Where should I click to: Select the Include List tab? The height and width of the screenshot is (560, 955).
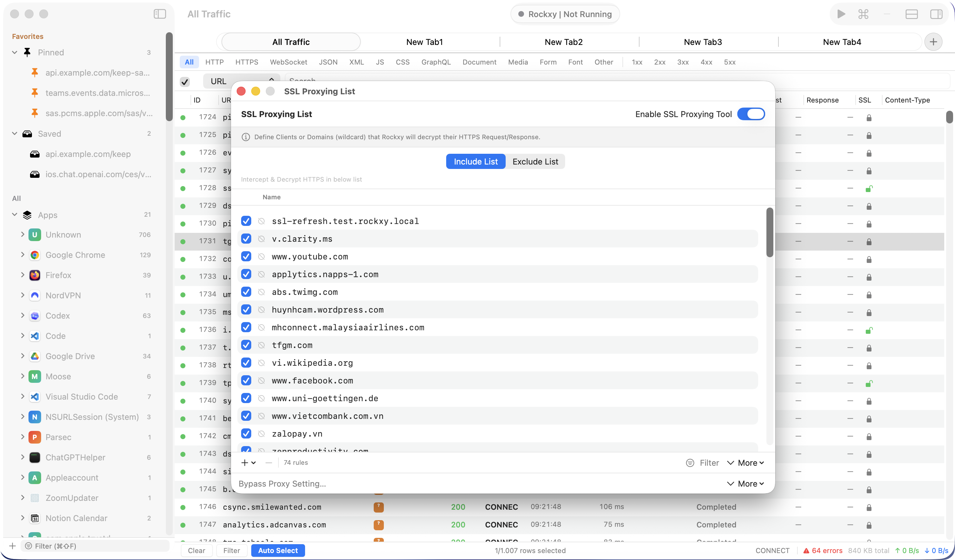coord(476,161)
